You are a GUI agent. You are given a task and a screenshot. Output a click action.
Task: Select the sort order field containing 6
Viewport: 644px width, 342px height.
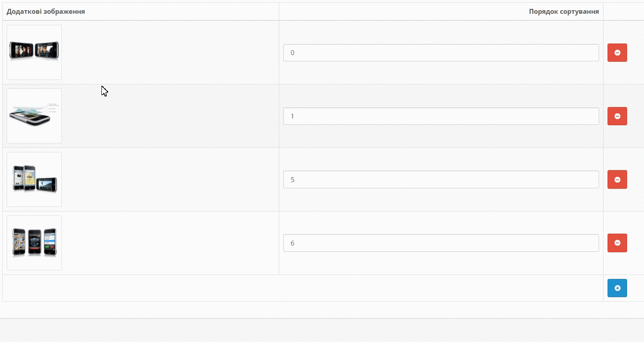pyautogui.click(x=441, y=243)
